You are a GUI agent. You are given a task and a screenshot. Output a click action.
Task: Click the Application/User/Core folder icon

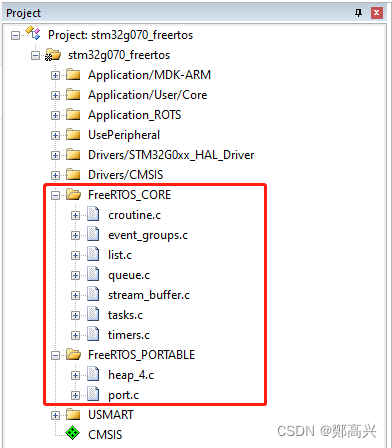(73, 95)
